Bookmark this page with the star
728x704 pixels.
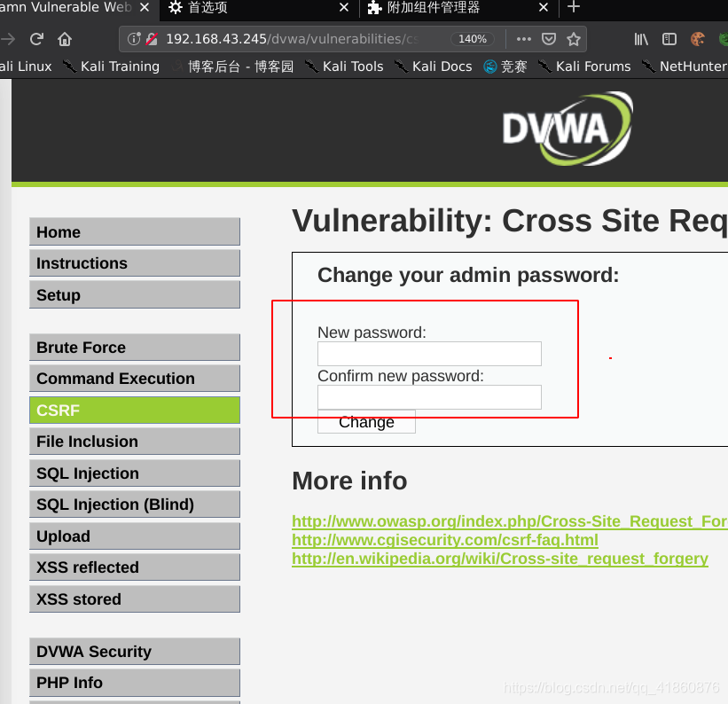pos(574,39)
